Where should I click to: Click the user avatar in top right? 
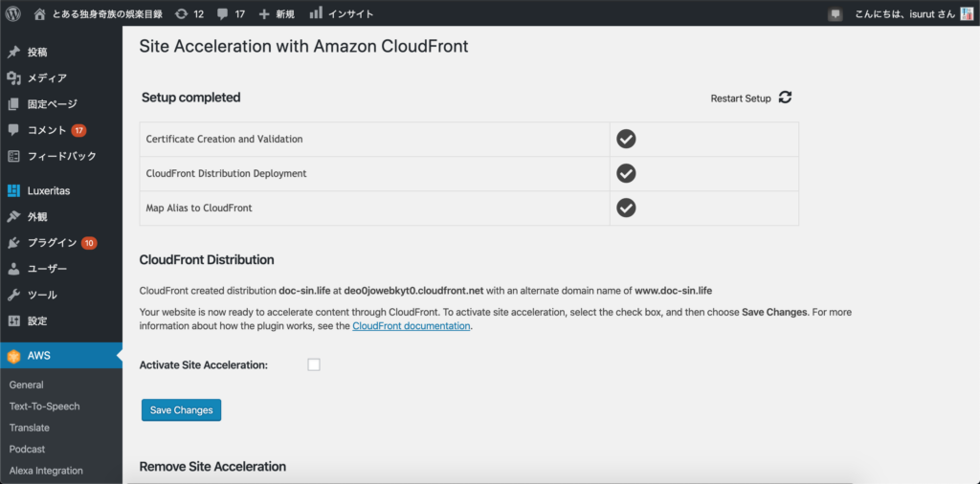pos(967,13)
